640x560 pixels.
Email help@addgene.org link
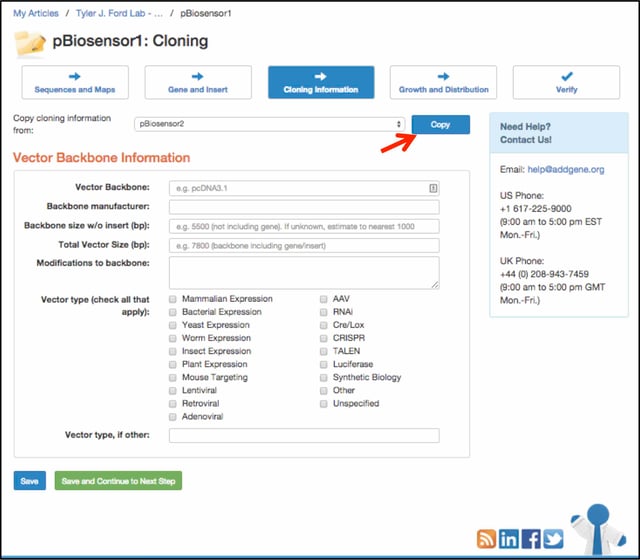tap(566, 169)
